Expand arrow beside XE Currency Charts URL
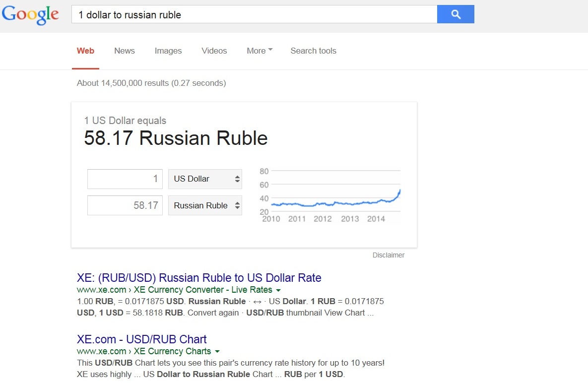The width and height of the screenshot is (588, 383). [217, 352]
